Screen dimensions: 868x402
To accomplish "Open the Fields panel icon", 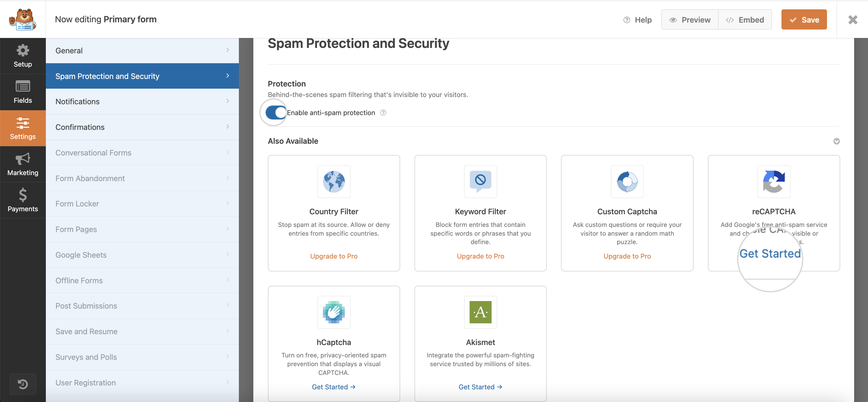I will coord(23,92).
